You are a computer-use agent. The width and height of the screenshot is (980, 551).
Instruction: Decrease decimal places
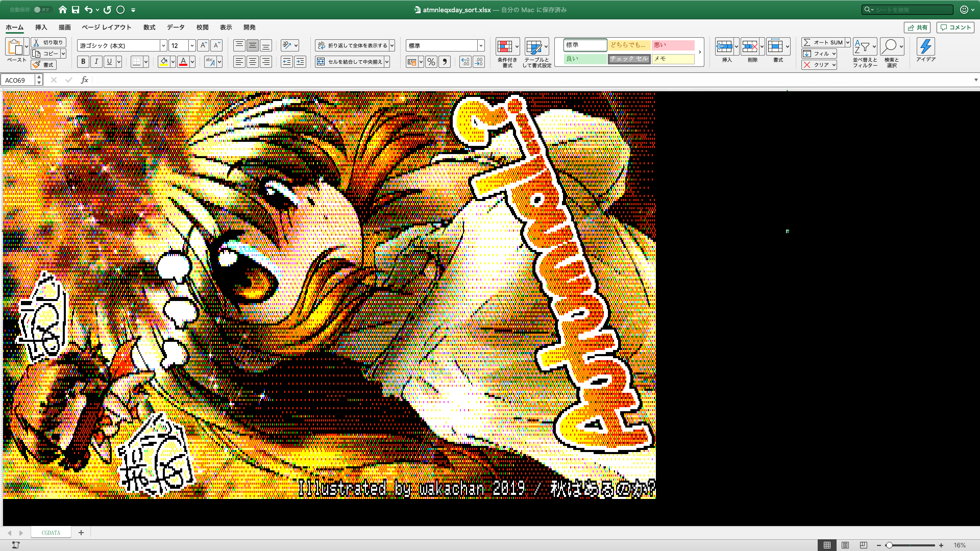(478, 62)
